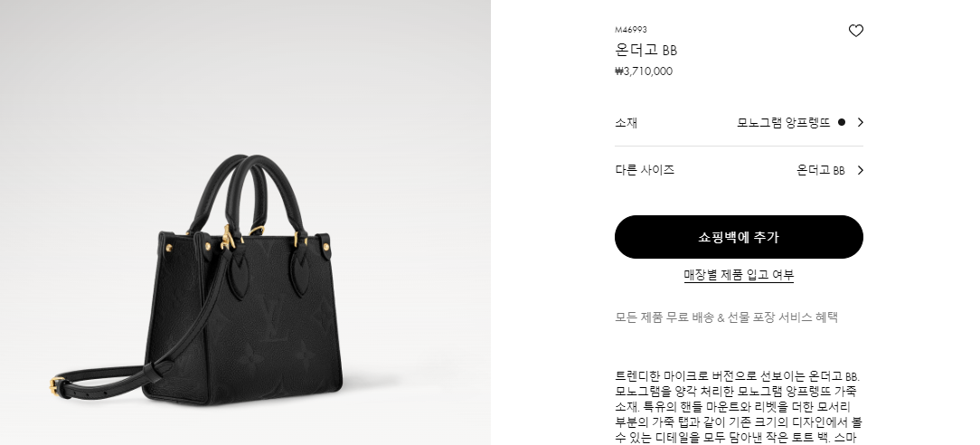Open the 매장별 제품 입고 여부 link
This screenshot has width=980, height=445.
coord(739,275)
